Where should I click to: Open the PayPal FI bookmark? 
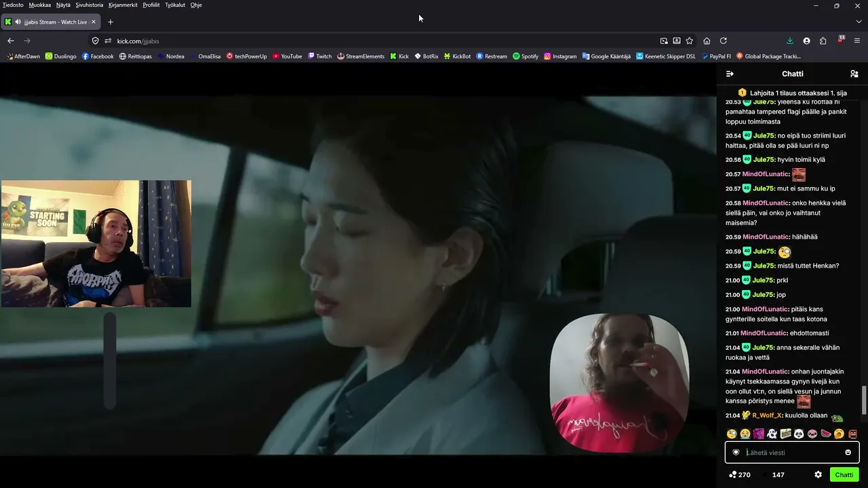[x=716, y=56]
